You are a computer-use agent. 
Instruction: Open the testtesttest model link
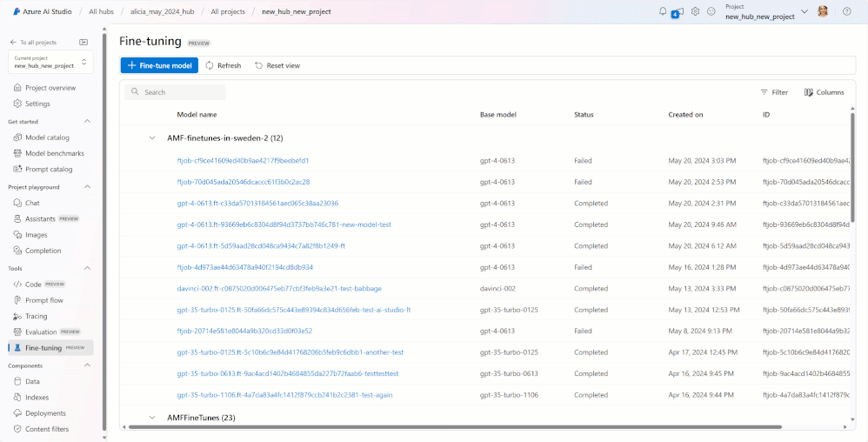[x=287, y=373]
